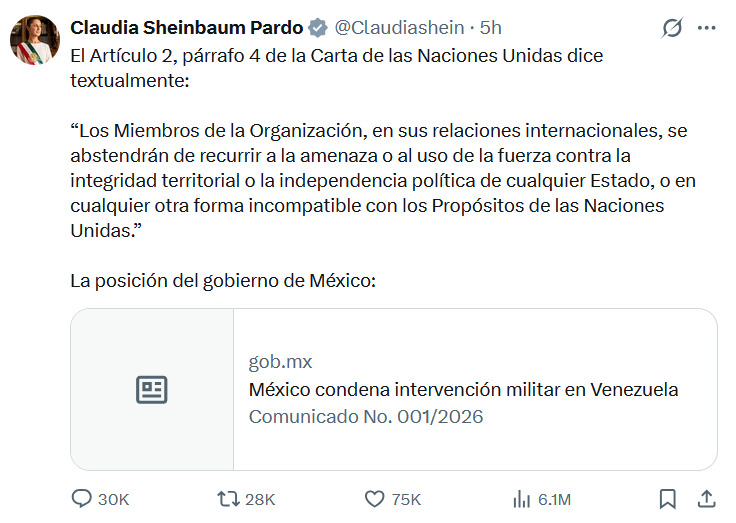Viewport: 736px width, 523px height.
Task: Open headline México condena intervención militar en Venezuela
Action: pyautogui.click(x=463, y=389)
